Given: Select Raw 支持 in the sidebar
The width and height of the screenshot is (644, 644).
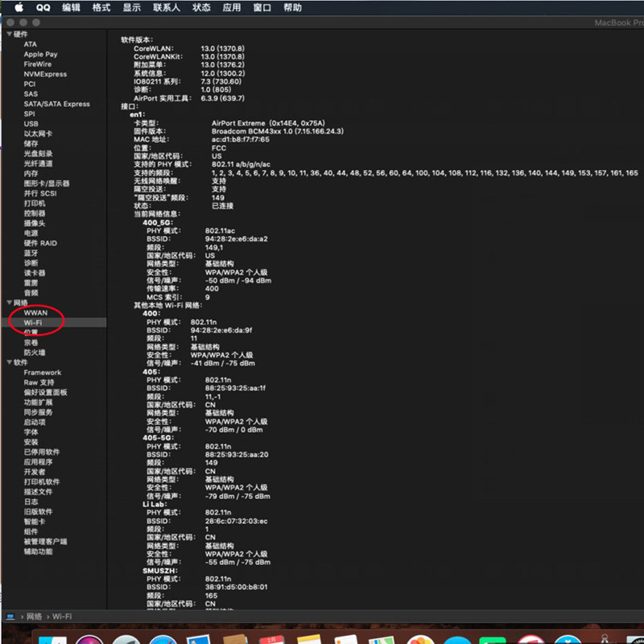Looking at the screenshot, I should [39, 382].
